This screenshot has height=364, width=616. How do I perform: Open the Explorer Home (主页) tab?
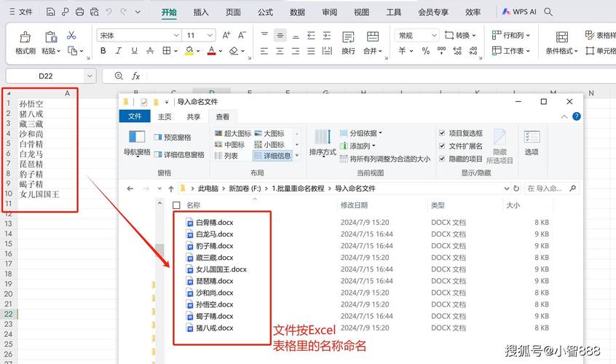[x=165, y=116]
